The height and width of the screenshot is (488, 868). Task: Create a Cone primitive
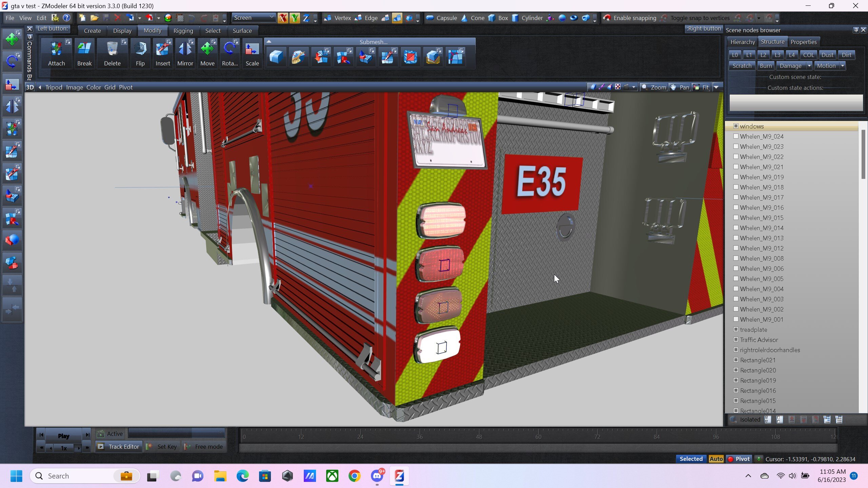tap(474, 18)
